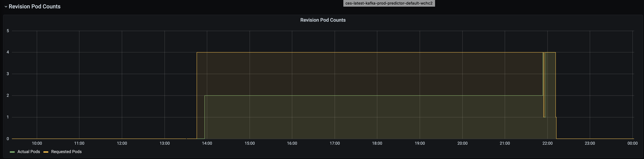
Task: Click the 10:00 time axis label
Action: (37, 143)
